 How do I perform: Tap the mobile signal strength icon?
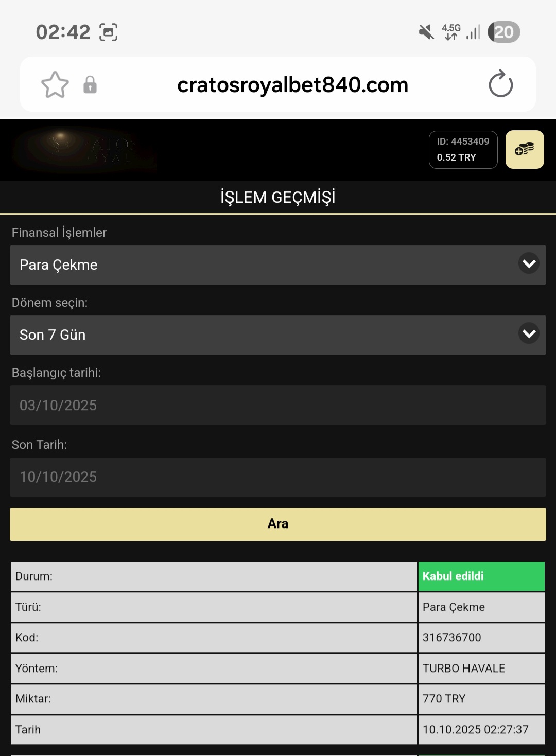pos(473,32)
